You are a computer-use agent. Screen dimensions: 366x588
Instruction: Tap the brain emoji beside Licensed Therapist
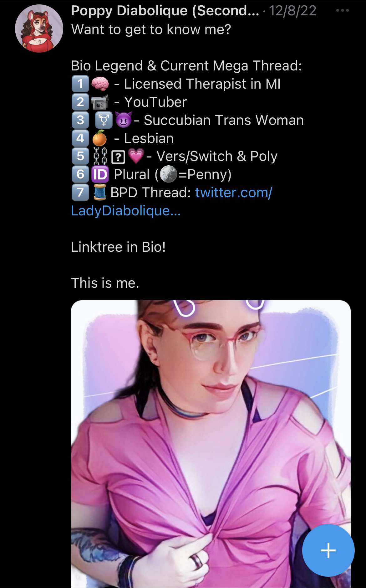click(100, 84)
